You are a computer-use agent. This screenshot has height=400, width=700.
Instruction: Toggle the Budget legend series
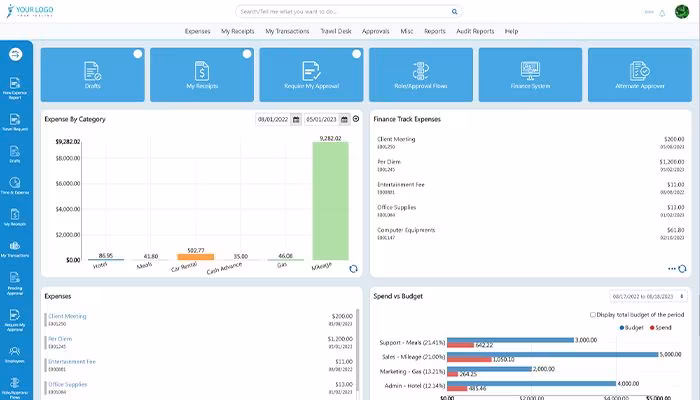pyautogui.click(x=631, y=328)
